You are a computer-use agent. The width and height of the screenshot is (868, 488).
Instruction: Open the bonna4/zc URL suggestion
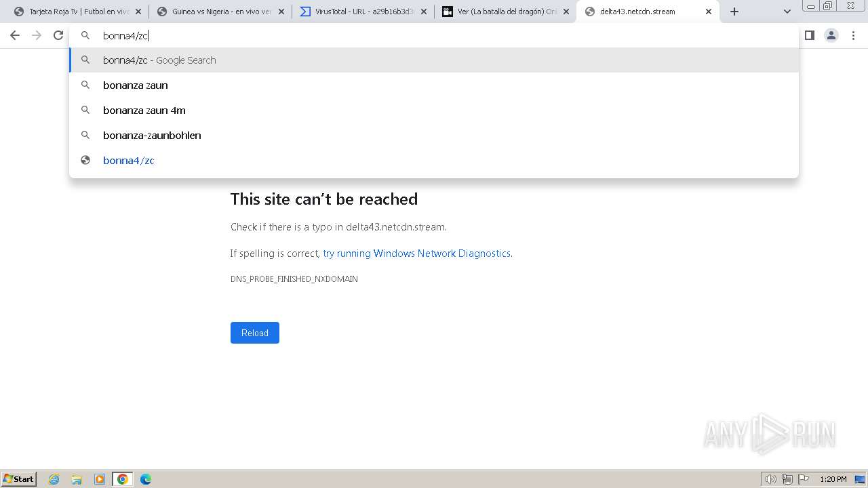434,161
